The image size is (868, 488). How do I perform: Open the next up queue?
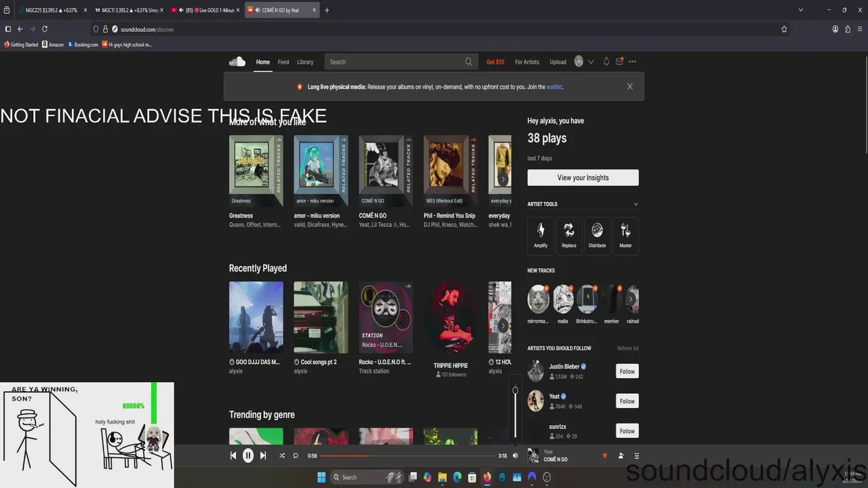[x=637, y=455]
